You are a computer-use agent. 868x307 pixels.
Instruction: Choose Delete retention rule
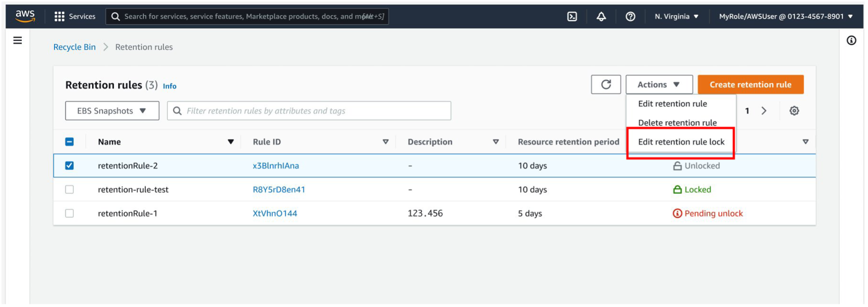(x=677, y=123)
